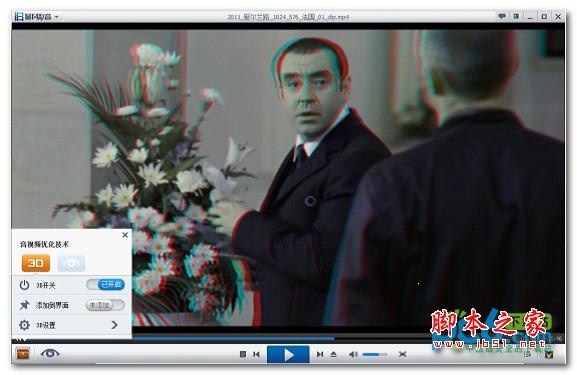Open the feedback chat bubble icon
This screenshot has height=375, width=577.
pos(502,16)
